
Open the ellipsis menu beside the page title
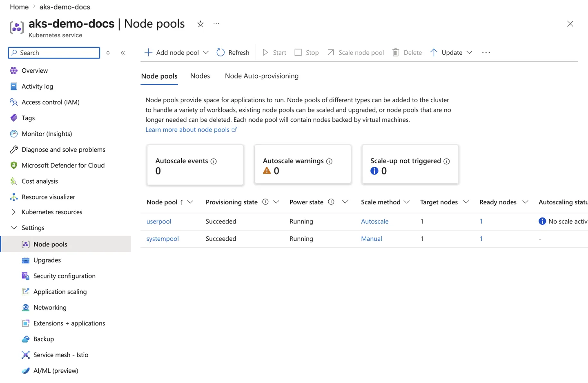pyautogui.click(x=216, y=24)
